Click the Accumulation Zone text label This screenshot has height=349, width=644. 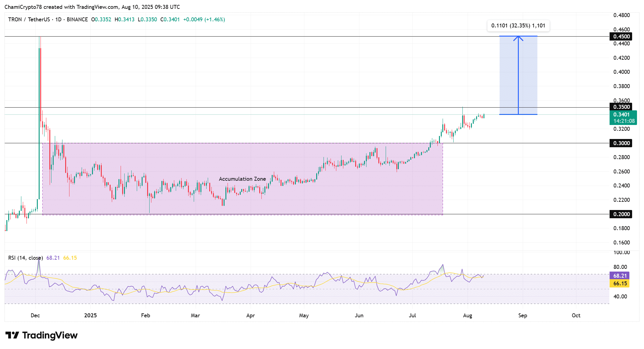(x=242, y=179)
